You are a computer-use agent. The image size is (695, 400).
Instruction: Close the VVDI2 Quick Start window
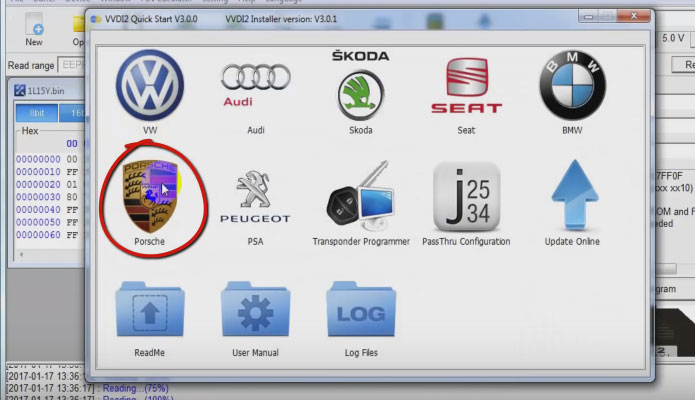pos(634,16)
